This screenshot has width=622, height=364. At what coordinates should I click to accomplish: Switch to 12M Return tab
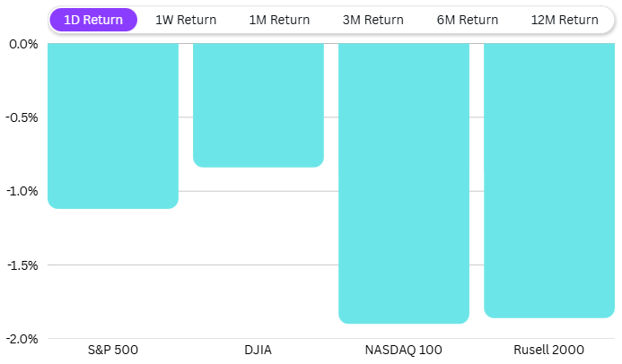point(565,20)
